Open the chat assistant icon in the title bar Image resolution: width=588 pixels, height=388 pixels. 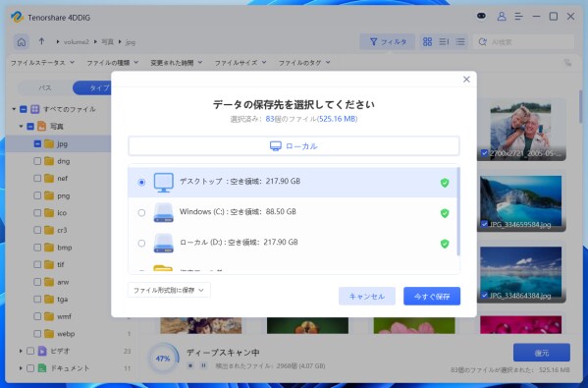482,16
